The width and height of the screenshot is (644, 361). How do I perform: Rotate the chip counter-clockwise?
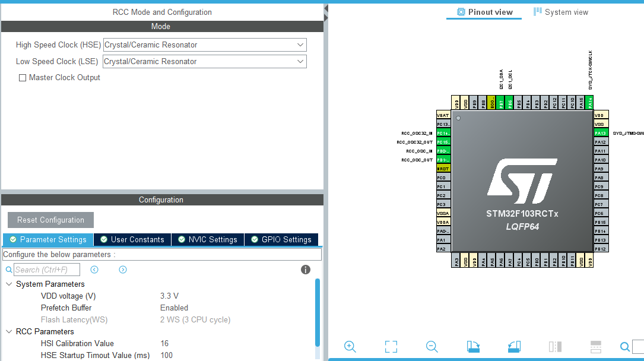click(514, 347)
